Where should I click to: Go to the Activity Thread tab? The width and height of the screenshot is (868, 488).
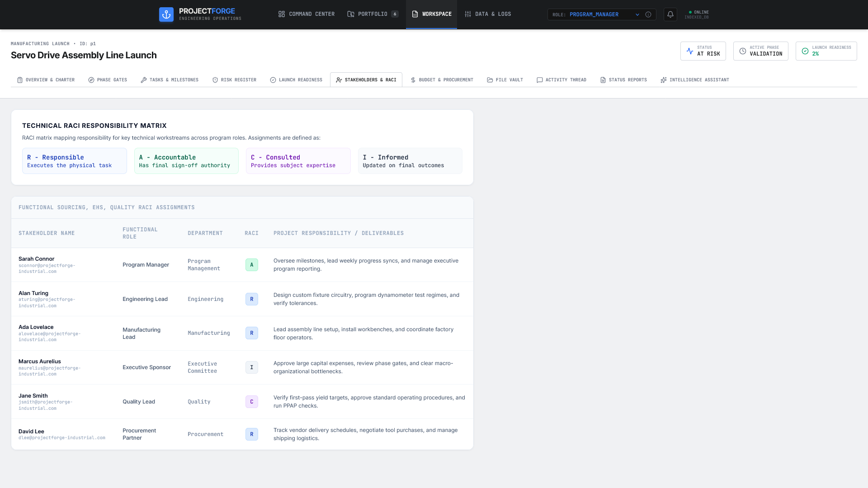coord(561,80)
